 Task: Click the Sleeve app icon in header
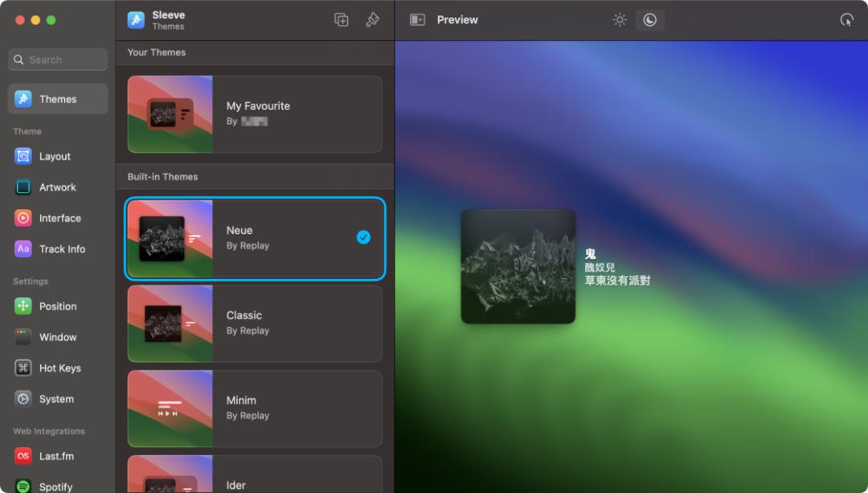point(136,20)
